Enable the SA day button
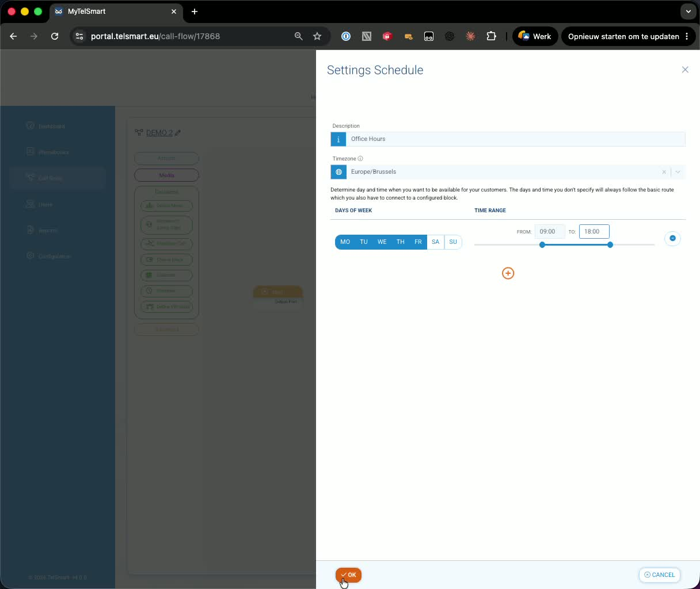 [x=436, y=242]
